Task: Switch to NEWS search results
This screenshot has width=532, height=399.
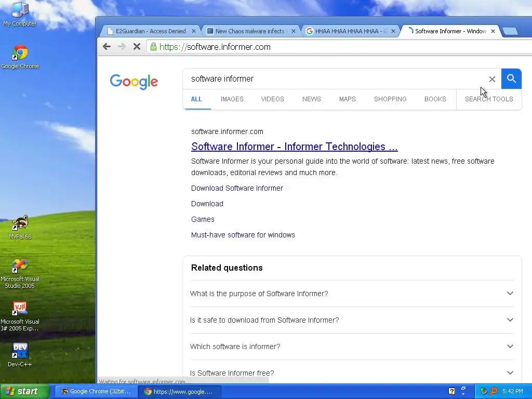Action: pos(312,99)
